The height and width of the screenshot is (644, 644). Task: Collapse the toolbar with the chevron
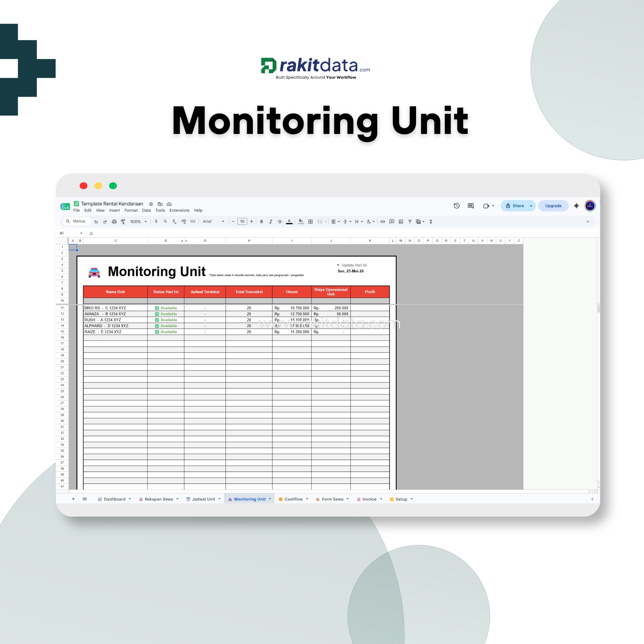pos(587,221)
